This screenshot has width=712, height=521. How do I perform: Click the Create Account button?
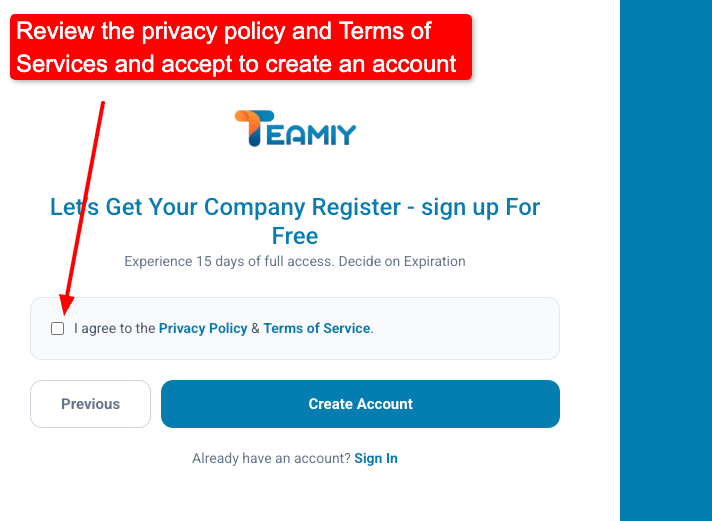pyautogui.click(x=360, y=404)
